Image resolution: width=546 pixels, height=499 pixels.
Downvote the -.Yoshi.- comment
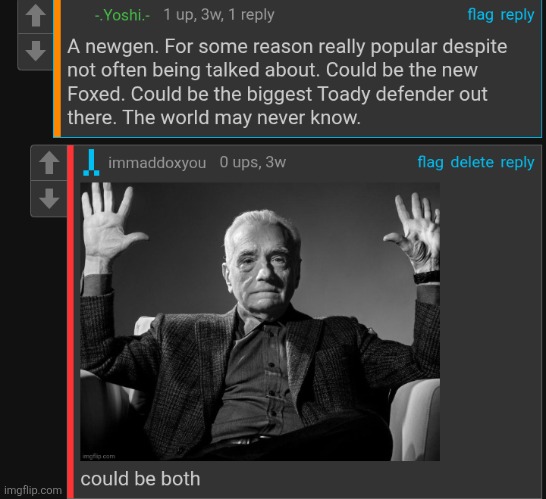coord(36,52)
